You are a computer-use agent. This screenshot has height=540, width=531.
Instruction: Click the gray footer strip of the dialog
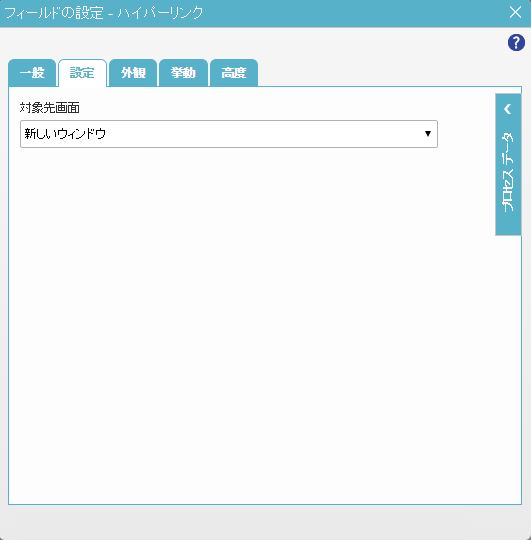tap(265, 522)
